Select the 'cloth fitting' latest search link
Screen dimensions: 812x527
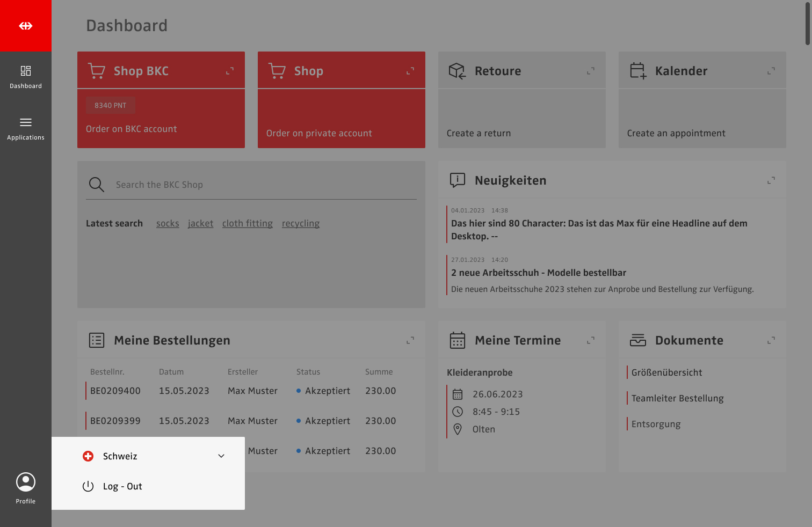[x=247, y=223]
